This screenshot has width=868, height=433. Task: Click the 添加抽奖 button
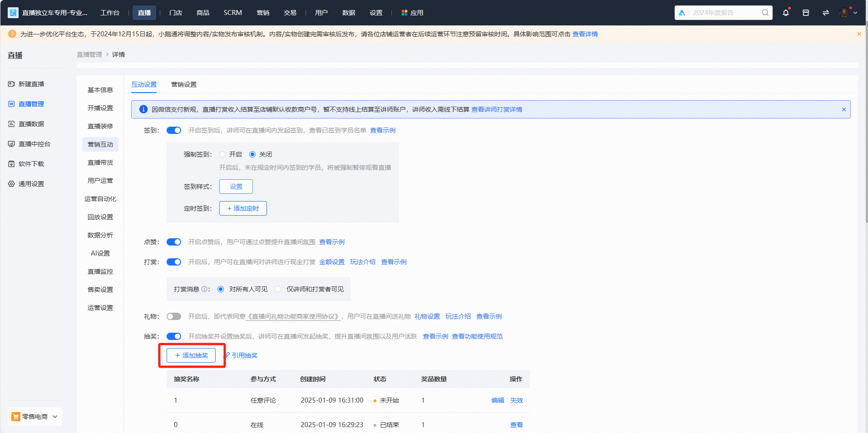(191, 355)
